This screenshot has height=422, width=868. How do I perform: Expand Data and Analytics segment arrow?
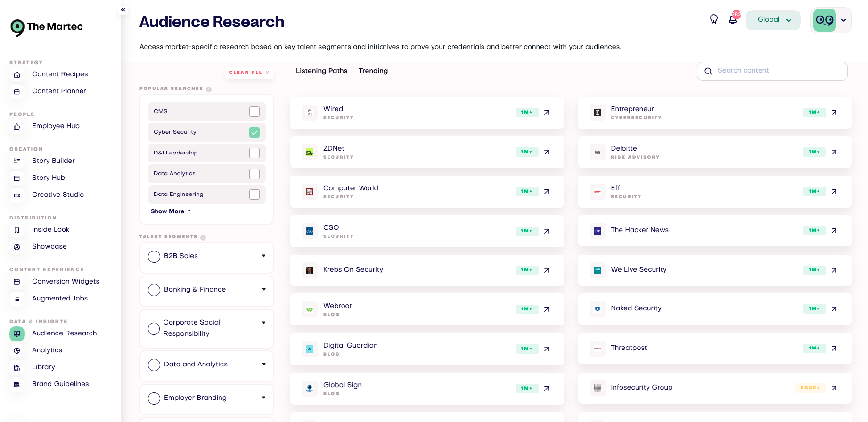[264, 364]
